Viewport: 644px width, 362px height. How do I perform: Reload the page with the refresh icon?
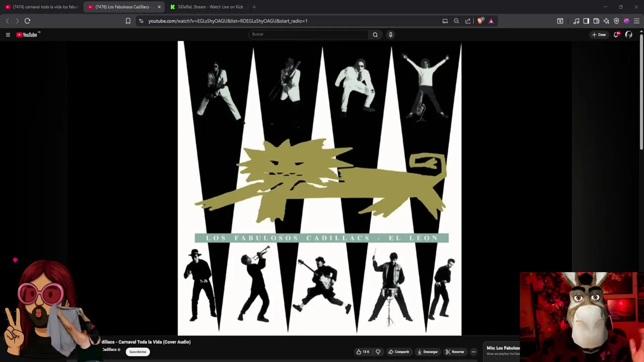(27, 21)
